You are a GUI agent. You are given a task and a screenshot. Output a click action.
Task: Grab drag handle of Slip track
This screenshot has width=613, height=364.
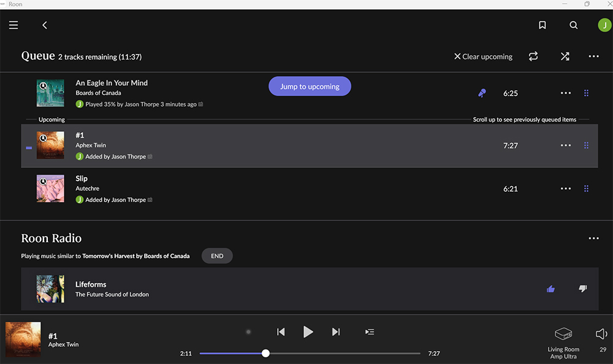point(586,189)
